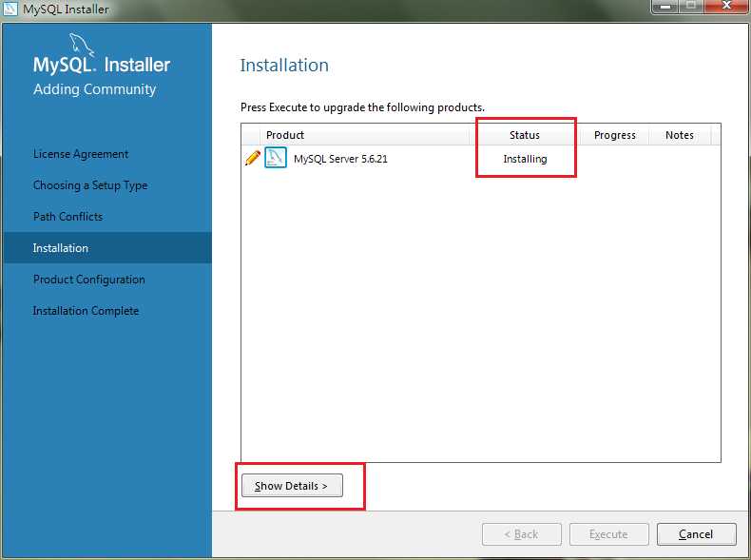Go to License Agreement step
Viewport: 751px width, 560px height.
[81, 154]
